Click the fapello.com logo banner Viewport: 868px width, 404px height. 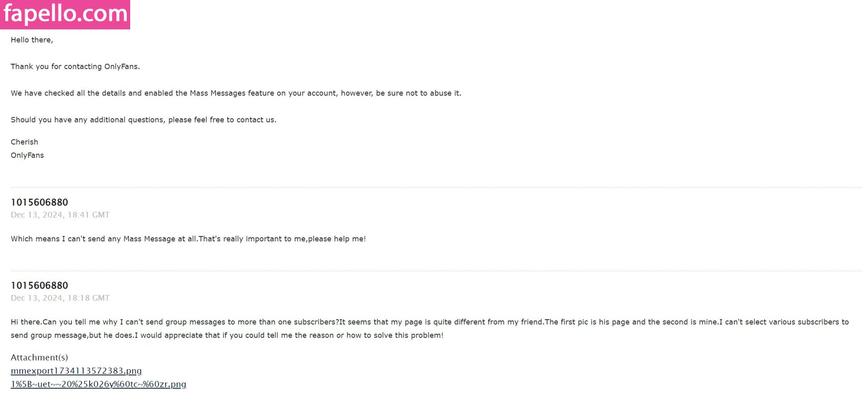click(65, 14)
